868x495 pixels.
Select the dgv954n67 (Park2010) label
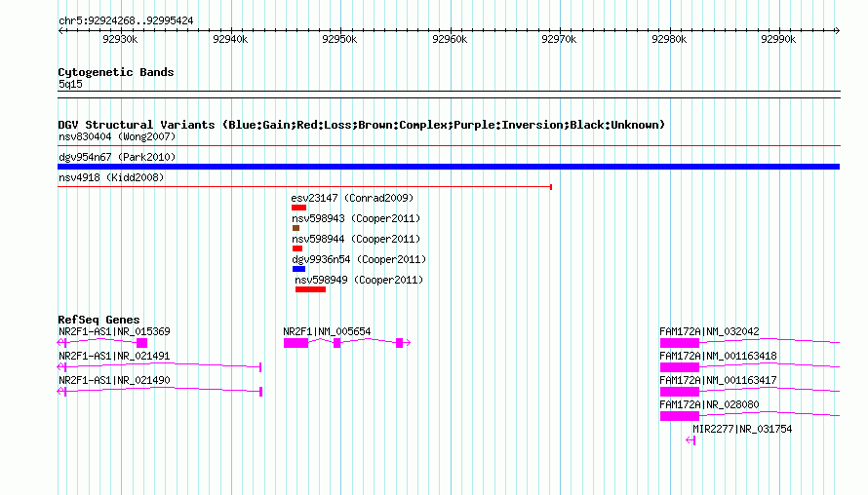117,157
